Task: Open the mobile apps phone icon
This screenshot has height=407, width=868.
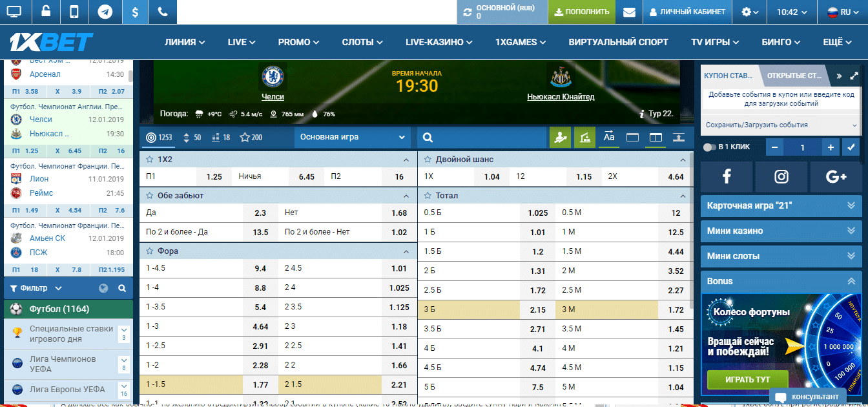Action: [x=74, y=12]
